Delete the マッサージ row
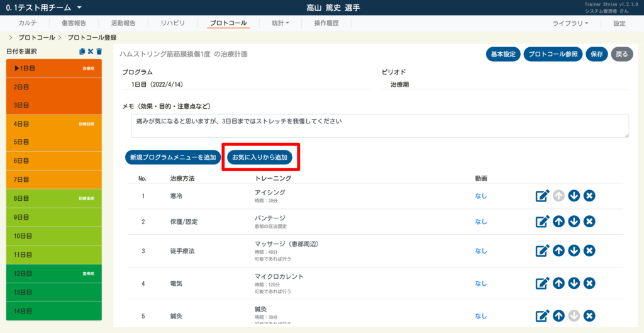 (589, 251)
